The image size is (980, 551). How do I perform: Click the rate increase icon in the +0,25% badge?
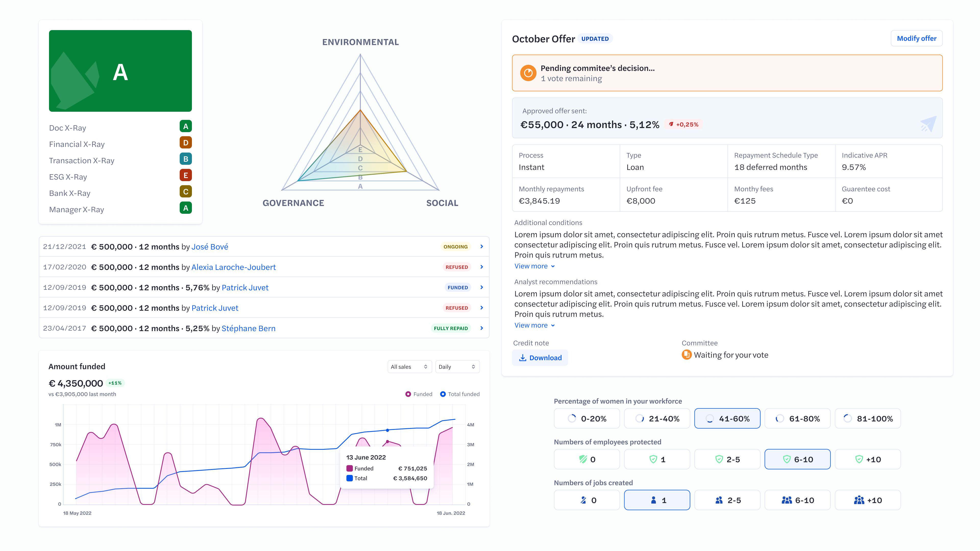coord(671,124)
